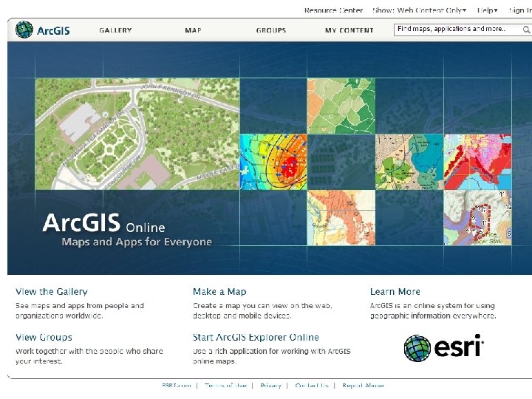Click 'Maps and Apps for Everyone' banner text

[137, 242]
